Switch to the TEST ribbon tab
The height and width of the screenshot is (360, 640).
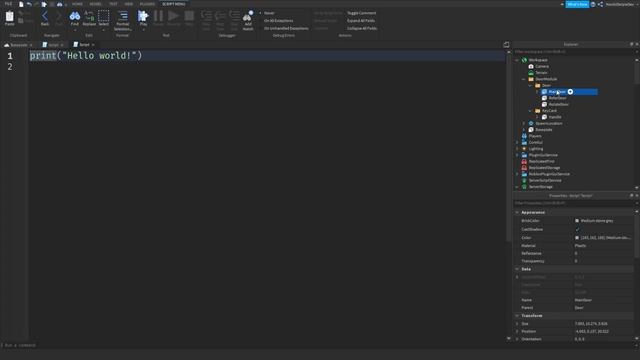coord(113,4)
